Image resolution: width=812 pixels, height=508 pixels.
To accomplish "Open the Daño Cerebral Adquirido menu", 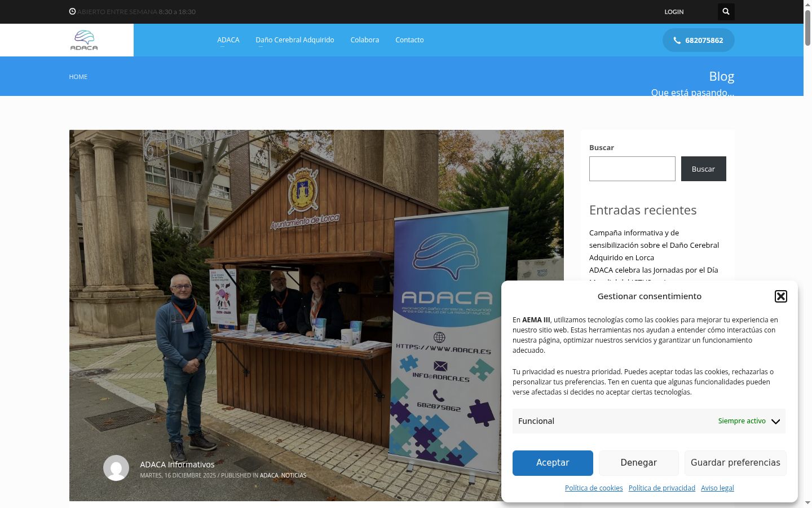I will pos(295,40).
